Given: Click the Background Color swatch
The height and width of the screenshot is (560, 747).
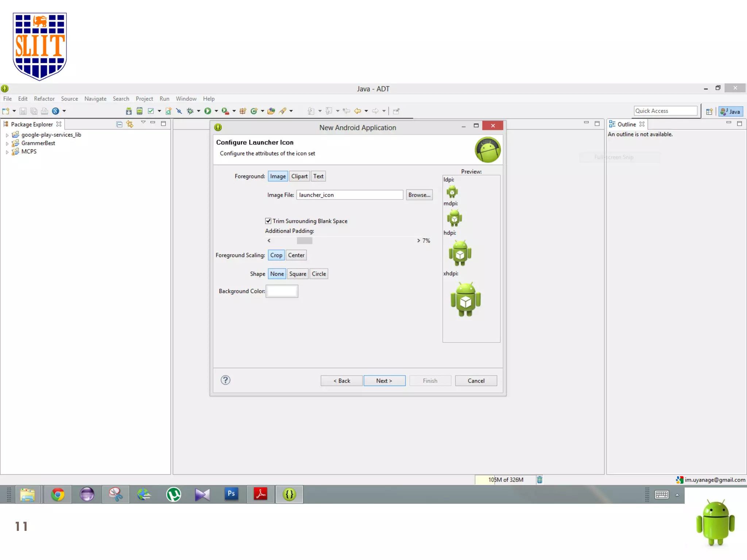Looking at the screenshot, I should pyautogui.click(x=282, y=291).
